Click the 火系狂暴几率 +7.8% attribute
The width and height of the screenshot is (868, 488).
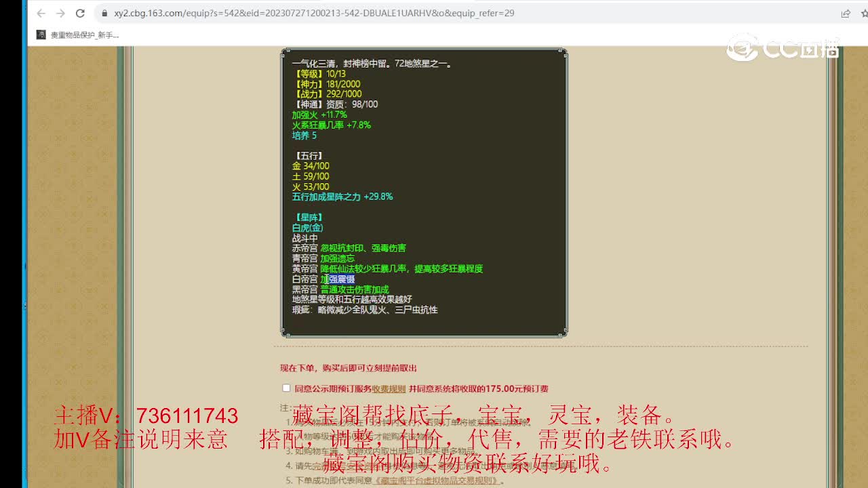pyautogui.click(x=332, y=125)
